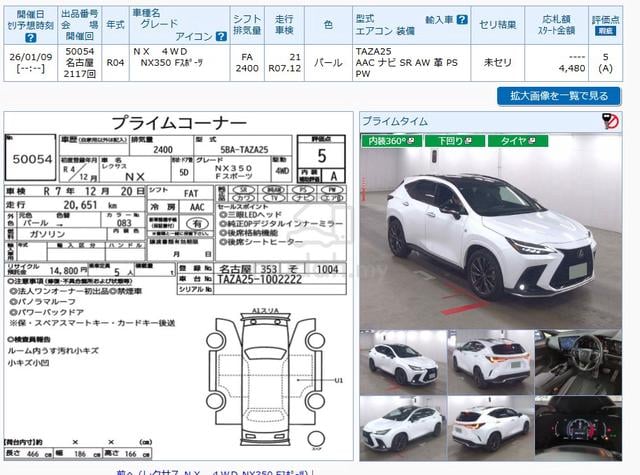The width and height of the screenshot is (640, 475).
Task: Click auction result cell 未セリ
Action: tap(497, 63)
